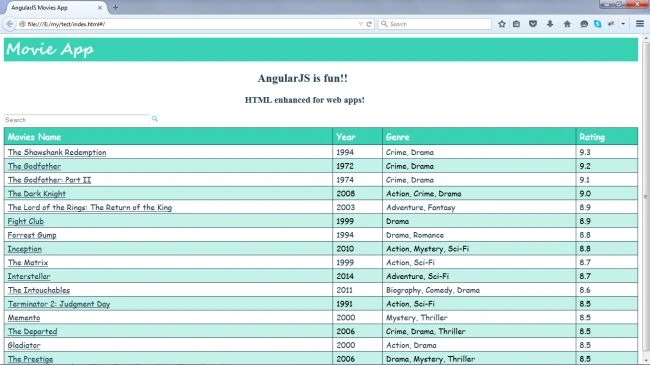Open The Intouchables link
This screenshot has width=650, height=365.
click(x=39, y=290)
